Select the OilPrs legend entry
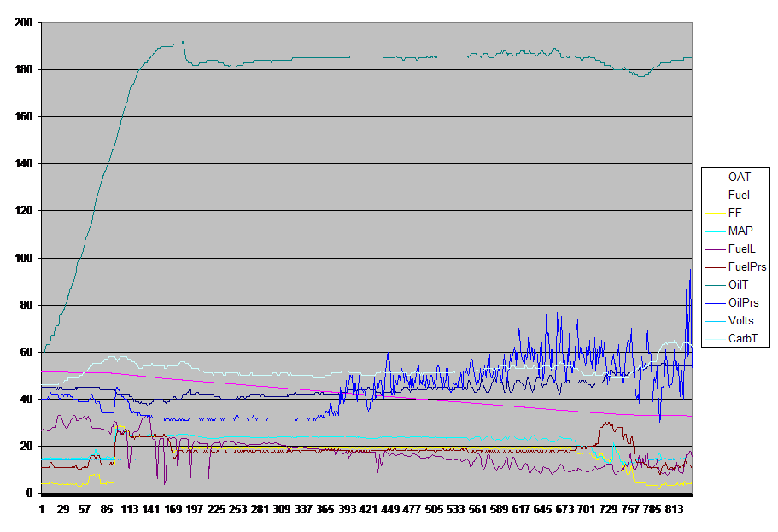Image resolution: width=778 pixels, height=532 pixels. tap(744, 302)
